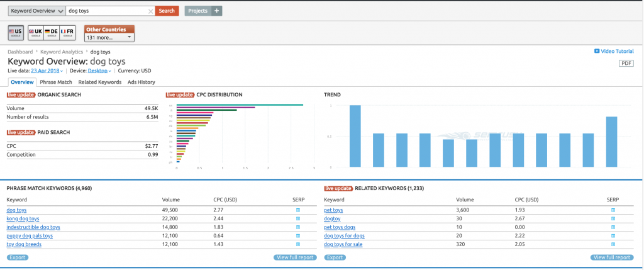Image resolution: width=644 pixels, height=270 pixels.
Task: Open SERP icon for dog toys row
Action: [x=298, y=210]
